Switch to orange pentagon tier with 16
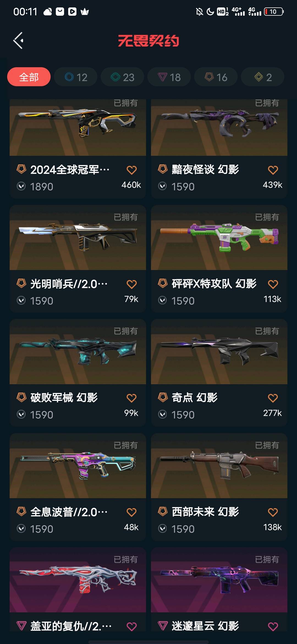The height and width of the screenshot is (644, 297). 216,77
